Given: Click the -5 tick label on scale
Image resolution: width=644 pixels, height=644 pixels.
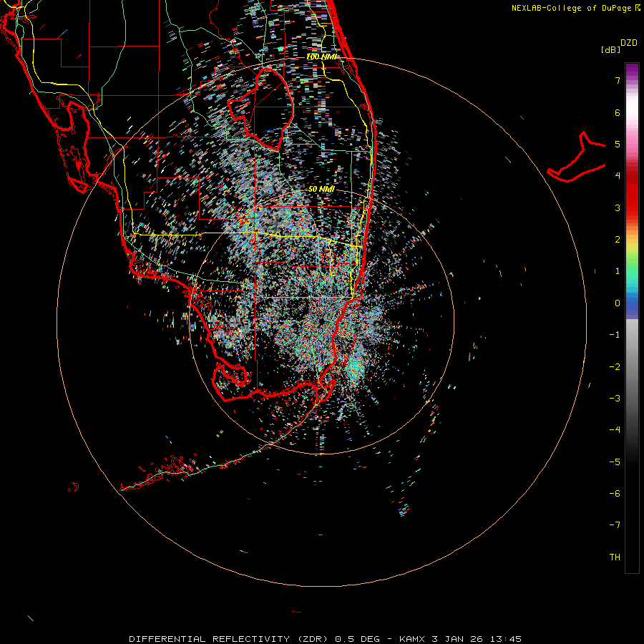Looking at the screenshot, I should pos(615,462).
